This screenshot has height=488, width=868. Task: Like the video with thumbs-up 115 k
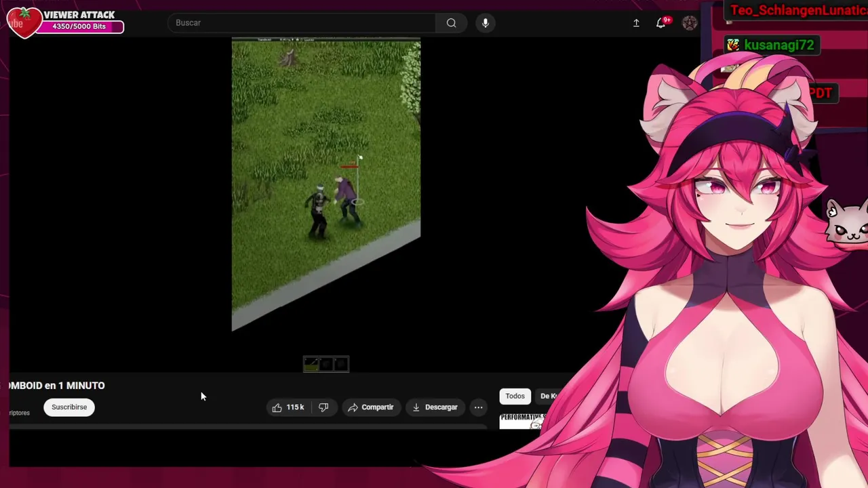click(288, 407)
